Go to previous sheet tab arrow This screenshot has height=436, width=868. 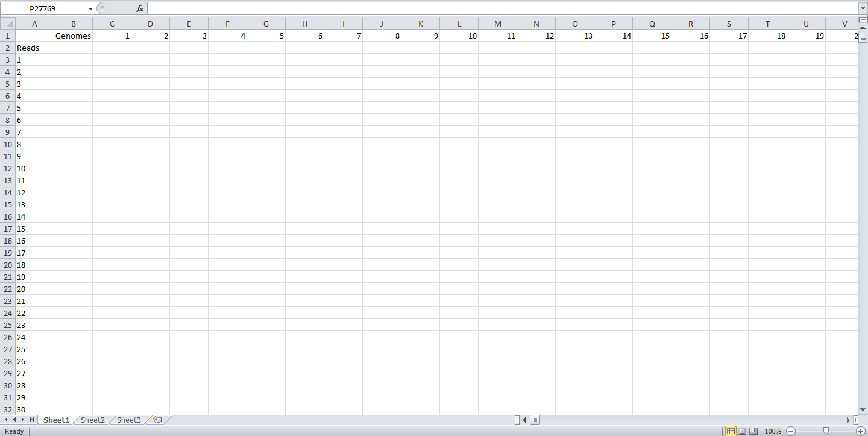click(14, 420)
